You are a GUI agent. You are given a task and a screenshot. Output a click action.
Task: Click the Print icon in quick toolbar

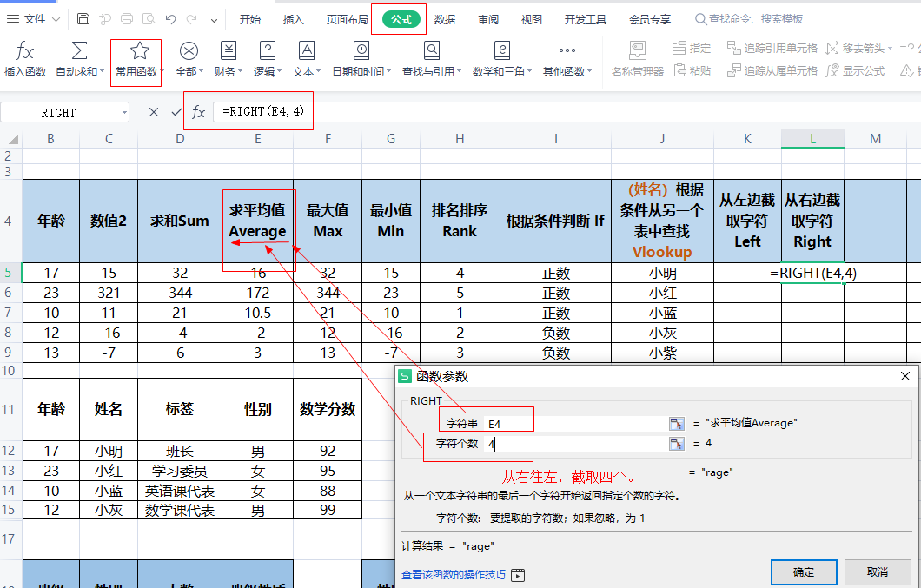[127, 19]
